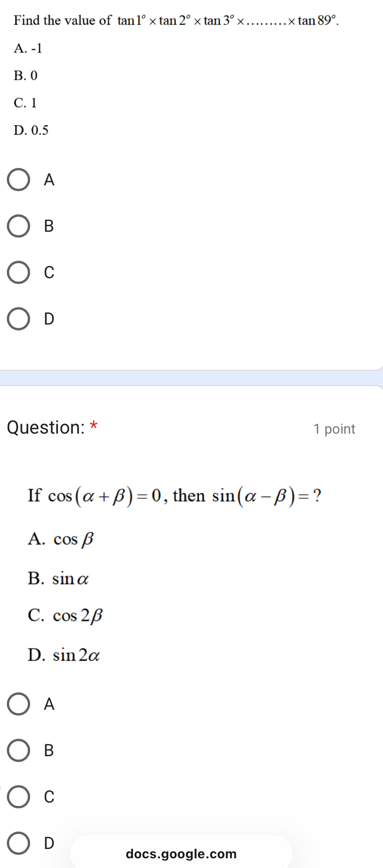Click the answer text 'A. -1'
The image size is (383, 868).
(x=29, y=48)
